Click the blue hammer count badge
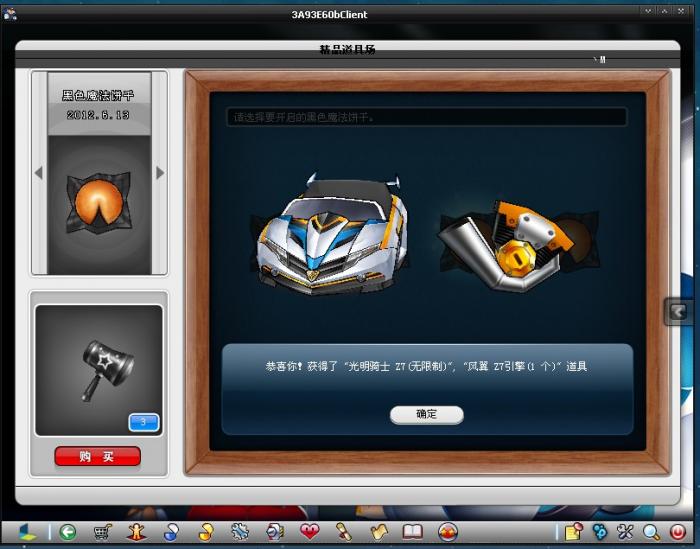Viewport: 700px width, 549px height. click(144, 422)
